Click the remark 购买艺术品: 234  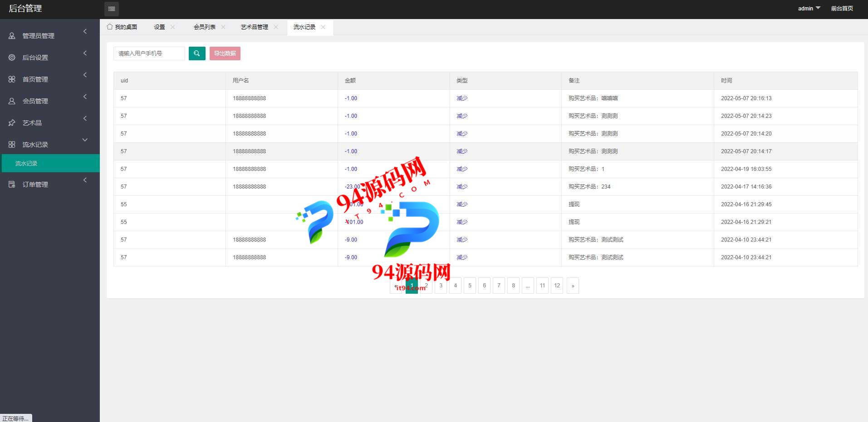(589, 187)
